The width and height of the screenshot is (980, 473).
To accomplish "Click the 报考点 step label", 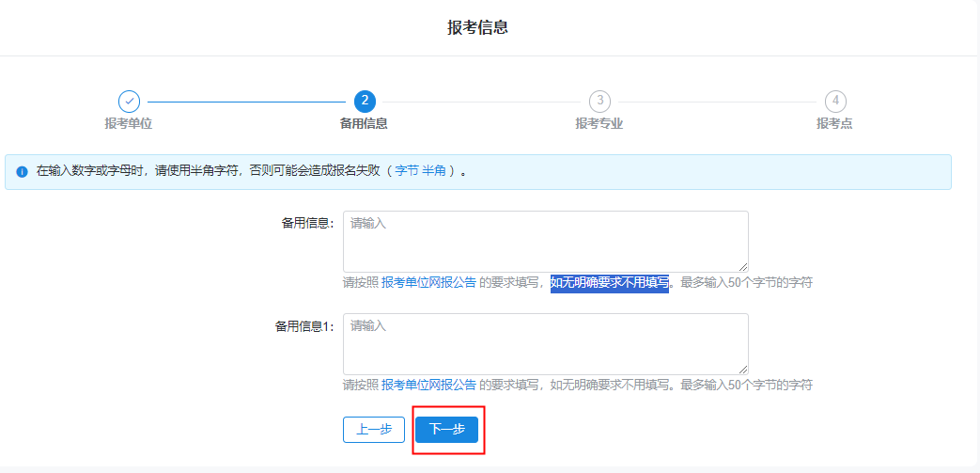I will click(834, 123).
